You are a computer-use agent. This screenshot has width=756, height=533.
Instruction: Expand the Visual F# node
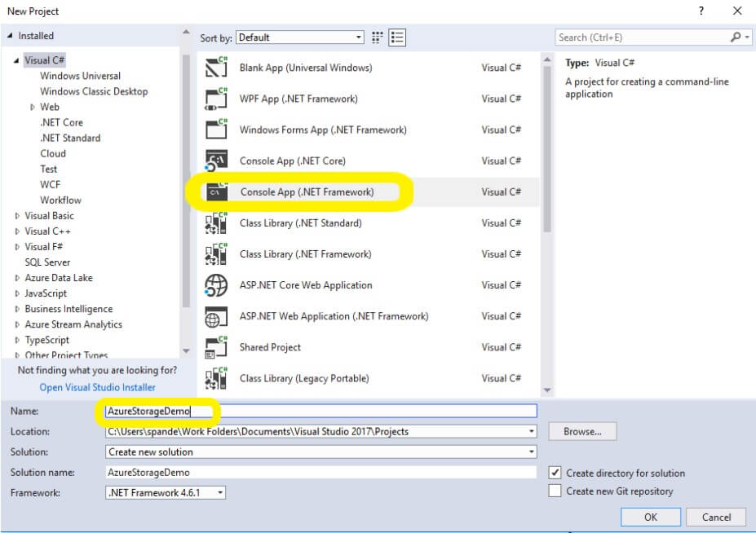coord(17,247)
